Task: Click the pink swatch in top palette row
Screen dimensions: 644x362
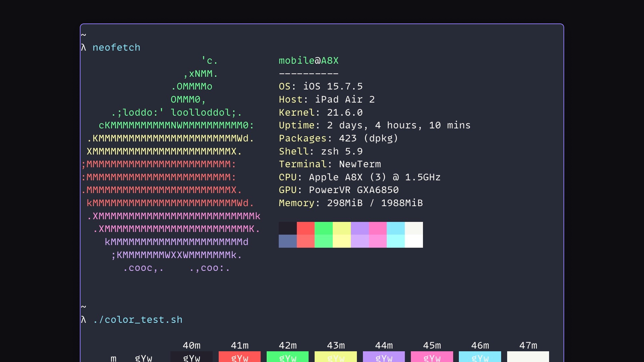Action: click(x=378, y=228)
